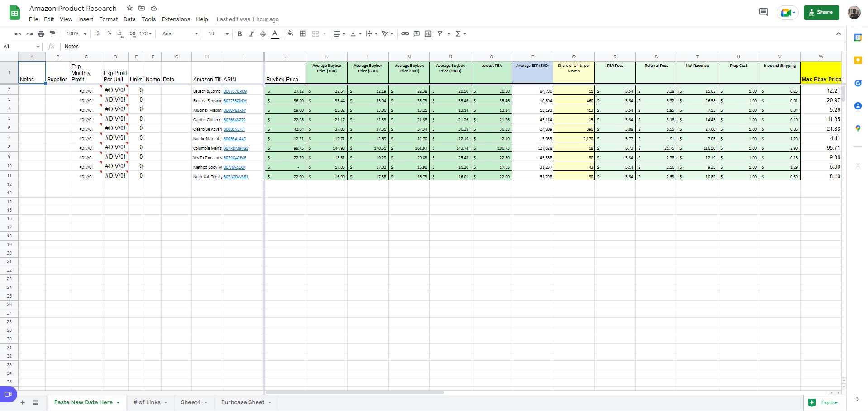Open comment history

[x=763, y=12]
